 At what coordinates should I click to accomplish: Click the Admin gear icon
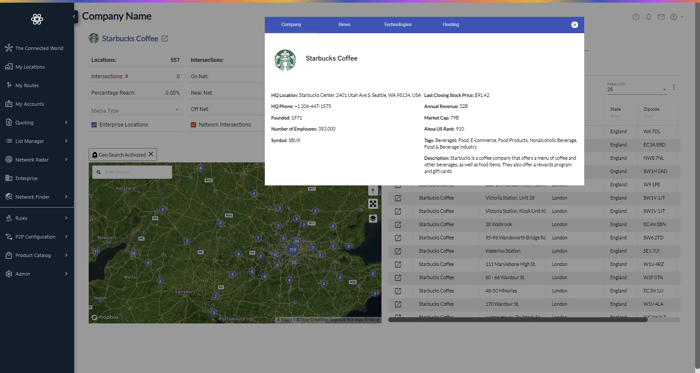[x=8, y=274]
